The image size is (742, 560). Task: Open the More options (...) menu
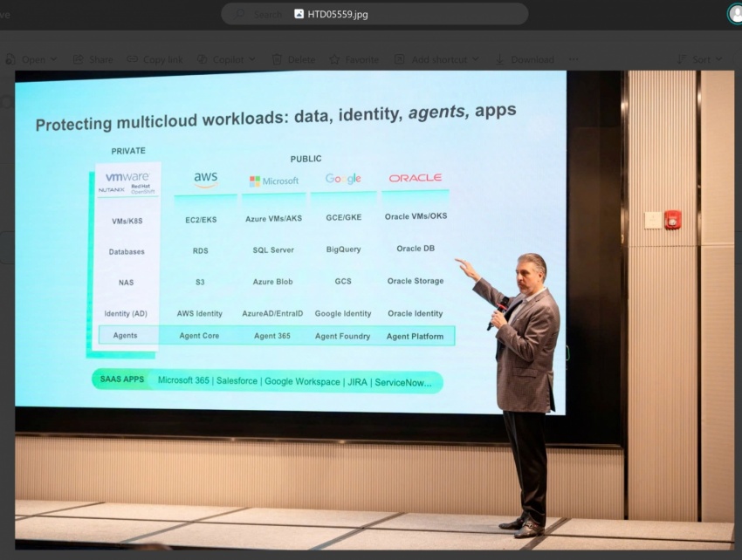coord(573,58)
